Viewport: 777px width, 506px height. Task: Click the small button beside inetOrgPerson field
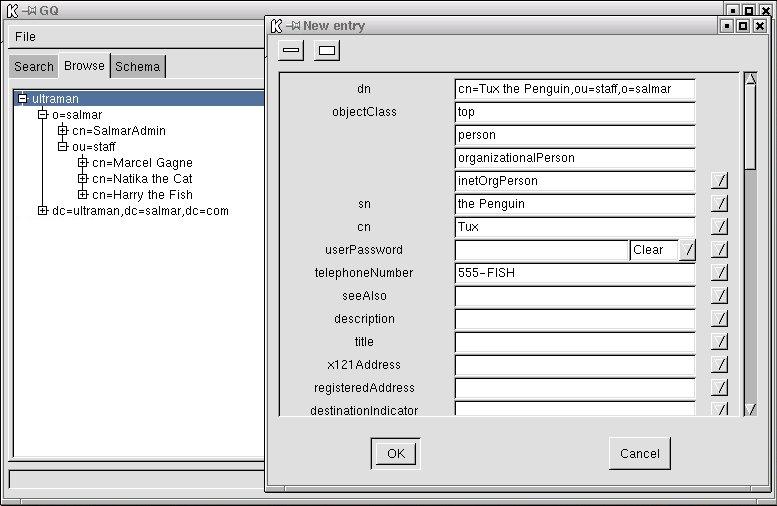point(719,181)
